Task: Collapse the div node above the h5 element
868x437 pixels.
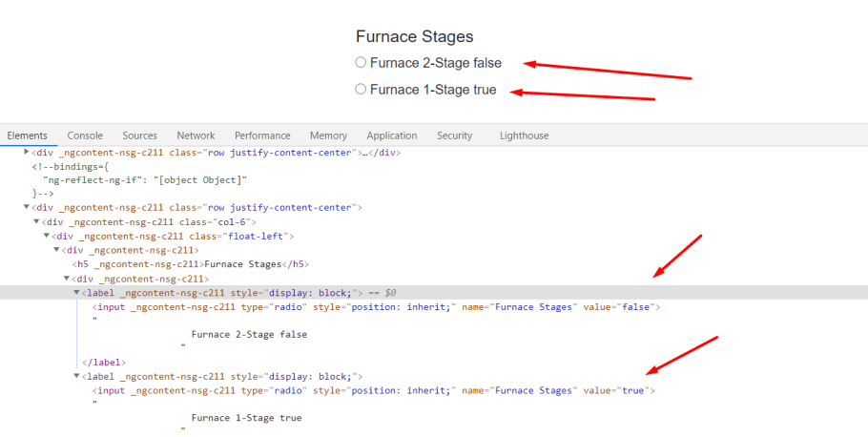Action: (x=56, y=250)
